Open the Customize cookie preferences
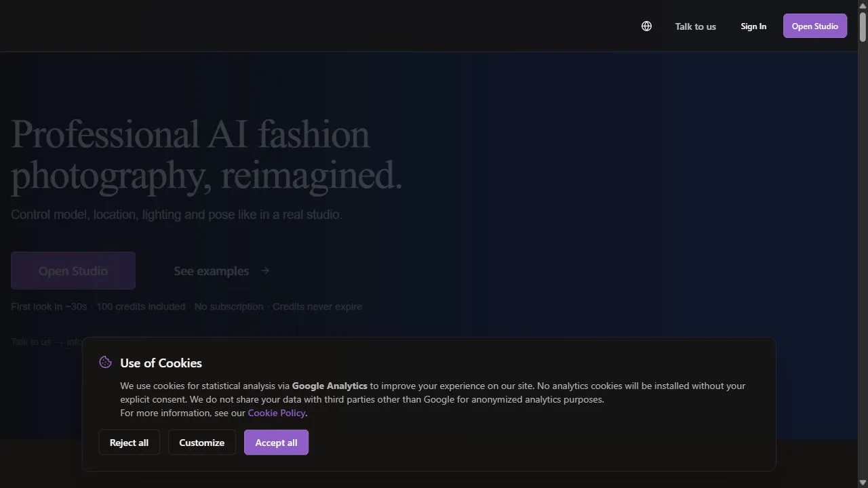The image size is (868, 488). (201, 443)
